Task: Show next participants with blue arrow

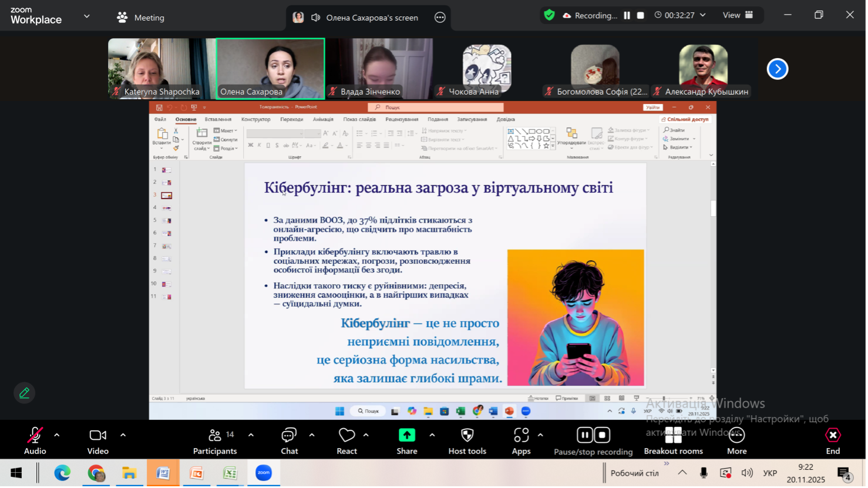Action: tap(777, 69)
